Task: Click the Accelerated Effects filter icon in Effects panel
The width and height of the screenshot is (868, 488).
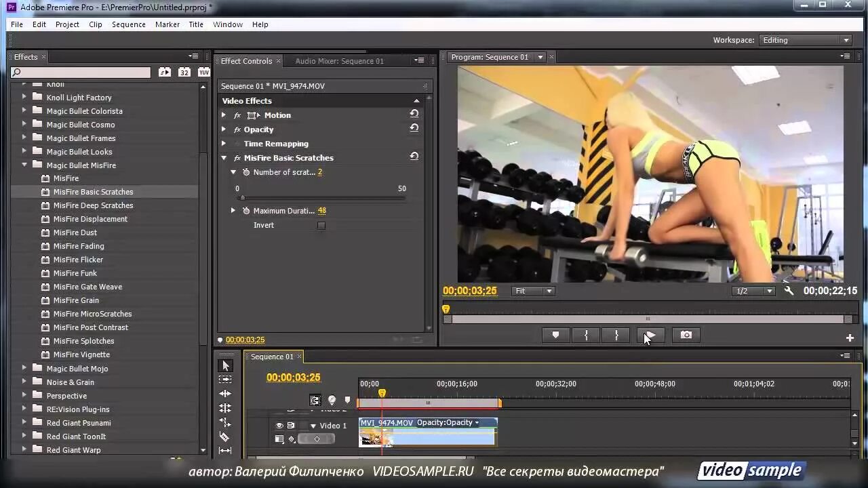Action: tap(165, 72)
